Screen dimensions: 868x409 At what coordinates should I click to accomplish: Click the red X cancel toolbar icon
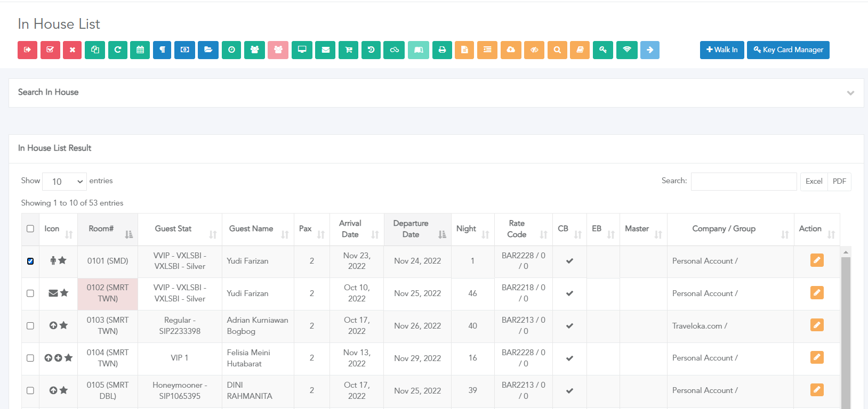point(72,50)
